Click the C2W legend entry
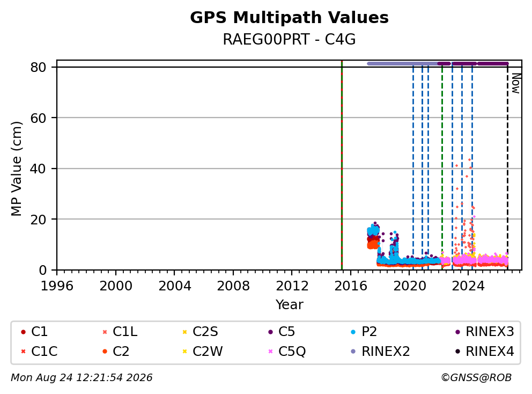This screenshot has height=394, width=532. pos(203,352)
